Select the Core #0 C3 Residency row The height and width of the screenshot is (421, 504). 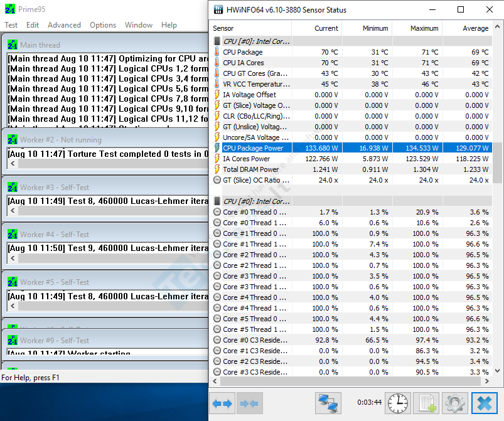click(351, 339)
